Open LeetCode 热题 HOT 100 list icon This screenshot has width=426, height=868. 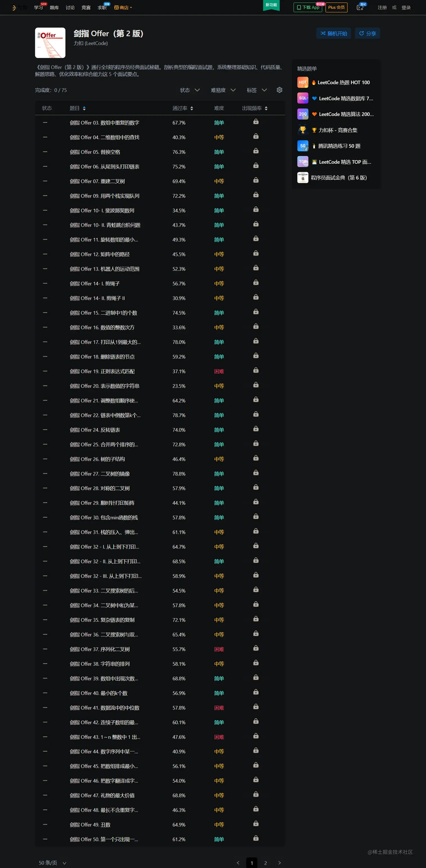(303, 82)
